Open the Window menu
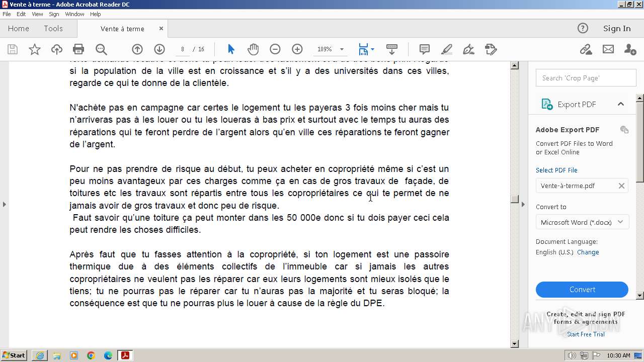Screen dimensions: 644x362 [x=74, y=14]
